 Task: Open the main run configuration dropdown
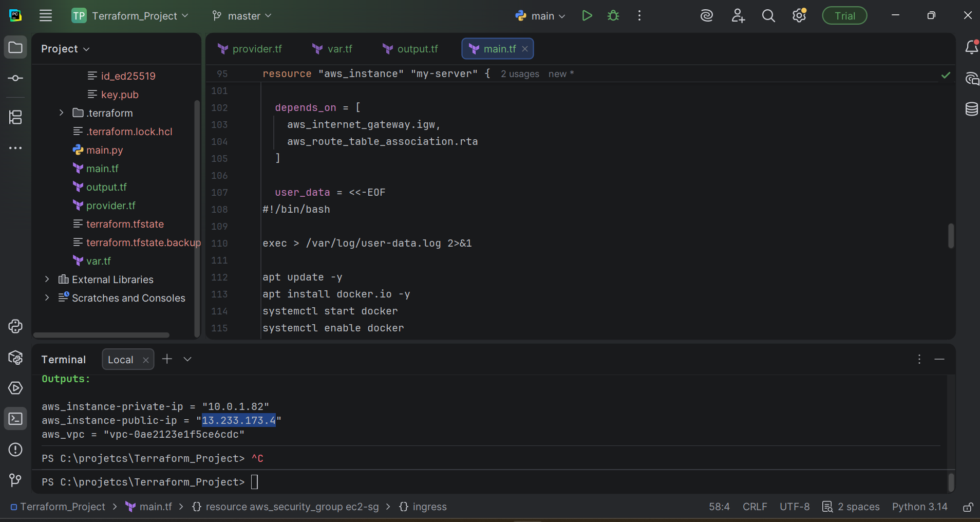coord(540,16)
